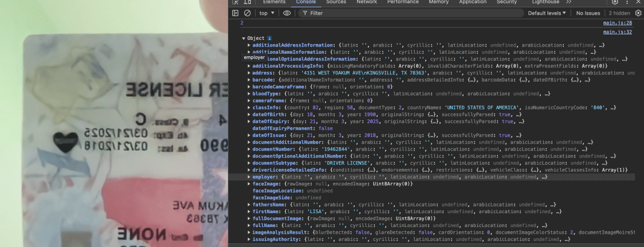Clear the console with the ban icon
This screenshot has width=644, height=247.
247,13
